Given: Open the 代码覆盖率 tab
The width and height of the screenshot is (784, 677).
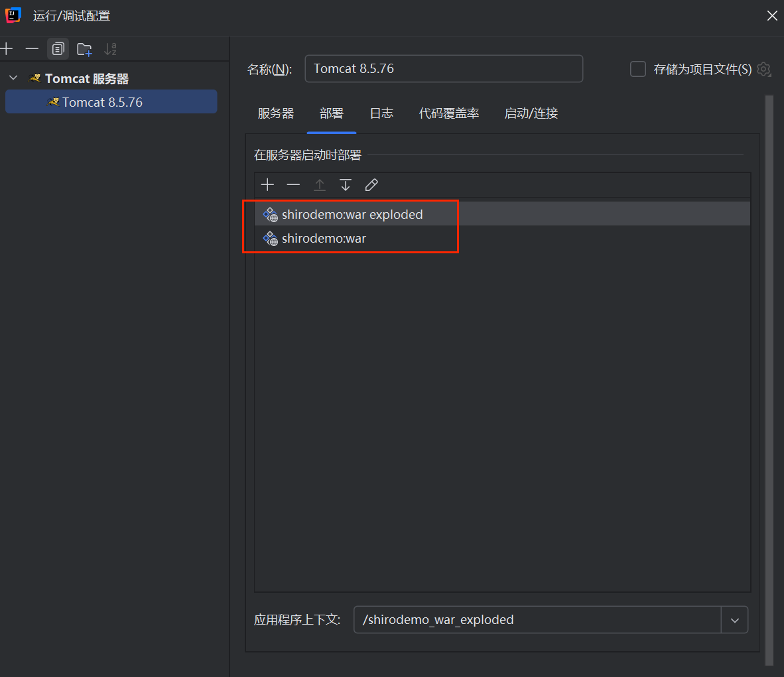Looking at the screenshot, I should (x=448, y=113).
